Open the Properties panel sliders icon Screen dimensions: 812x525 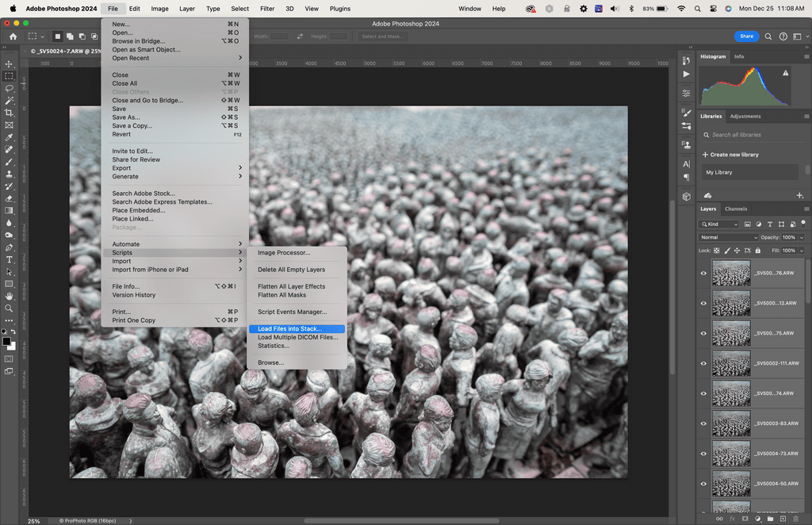pyautogui.click(x=686, y=94)
